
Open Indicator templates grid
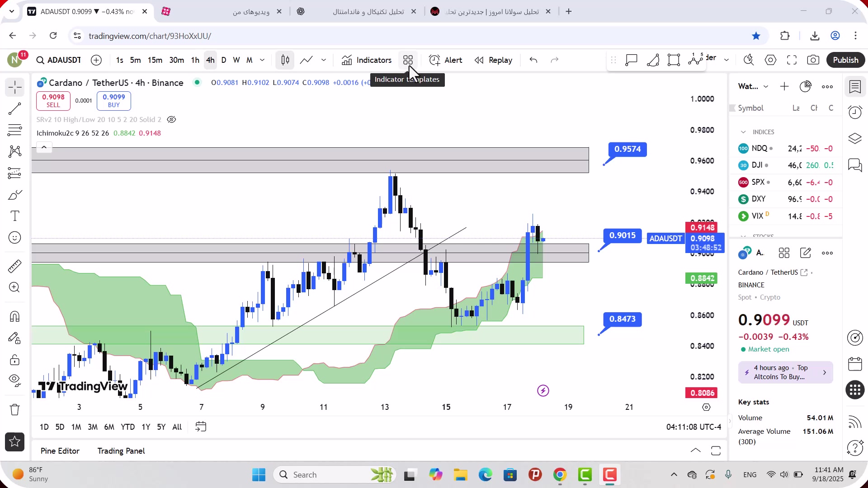408,60
